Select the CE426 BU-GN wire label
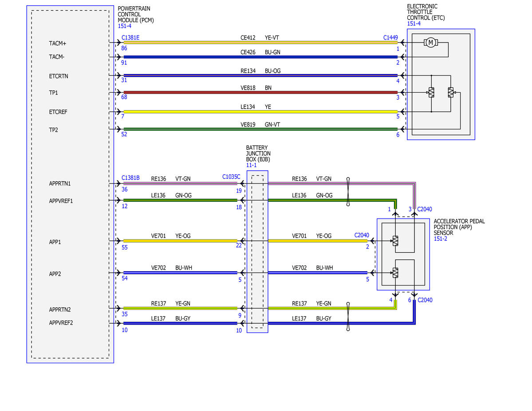This screenshot has width=532, height=411. coord(260,52)
